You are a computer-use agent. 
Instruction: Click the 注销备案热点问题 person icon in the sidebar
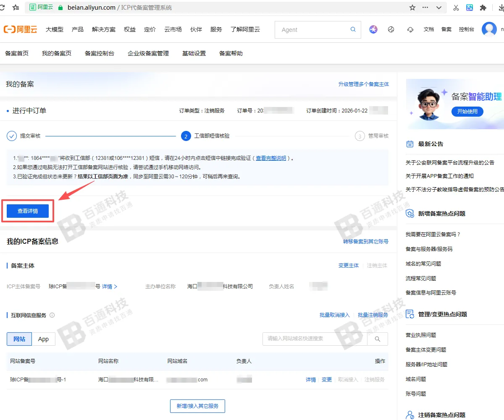409,415
